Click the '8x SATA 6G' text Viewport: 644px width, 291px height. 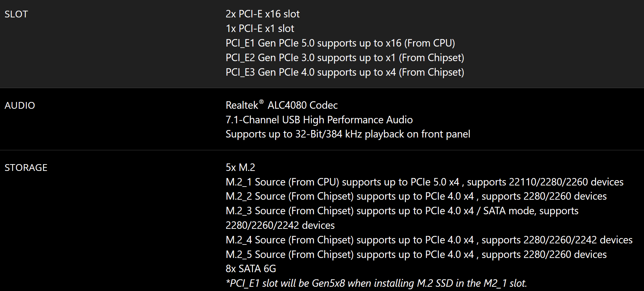251,269
